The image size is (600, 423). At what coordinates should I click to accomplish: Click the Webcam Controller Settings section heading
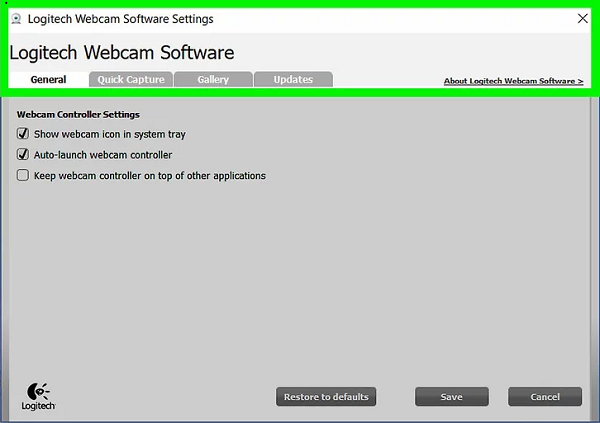click(x=78, y=115)
